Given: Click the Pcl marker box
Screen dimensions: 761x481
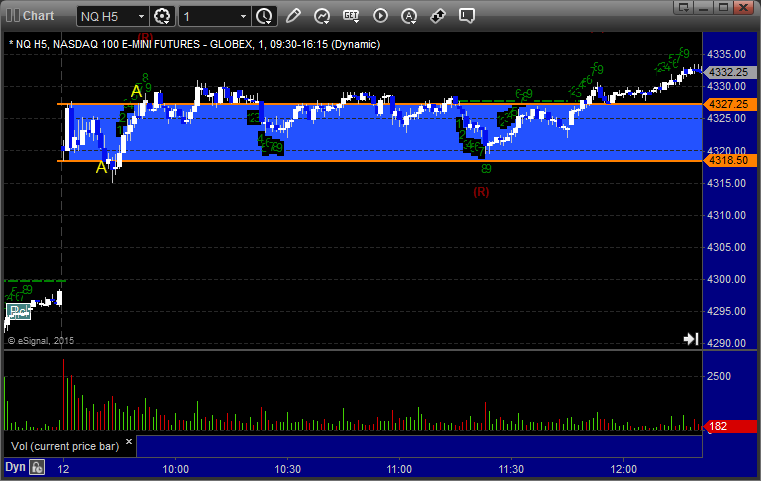Looking at the screenshot, I should click(x=18, y=311).
